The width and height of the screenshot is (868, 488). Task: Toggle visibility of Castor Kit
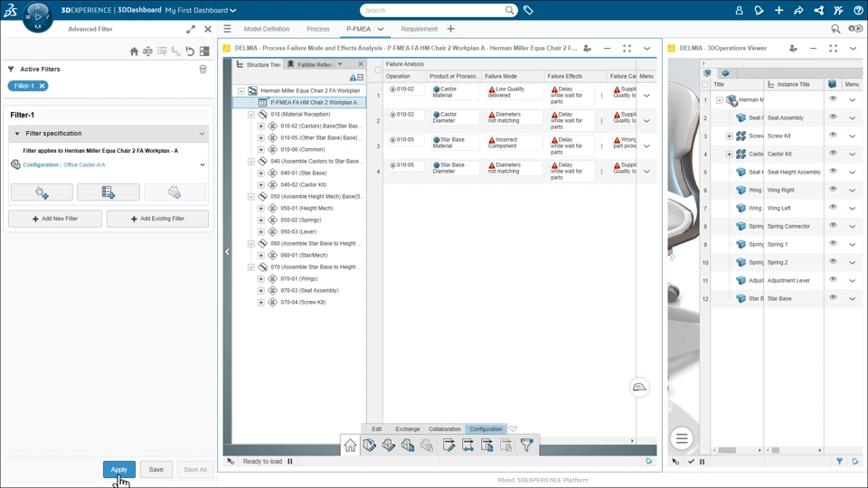tap(833, 154)
